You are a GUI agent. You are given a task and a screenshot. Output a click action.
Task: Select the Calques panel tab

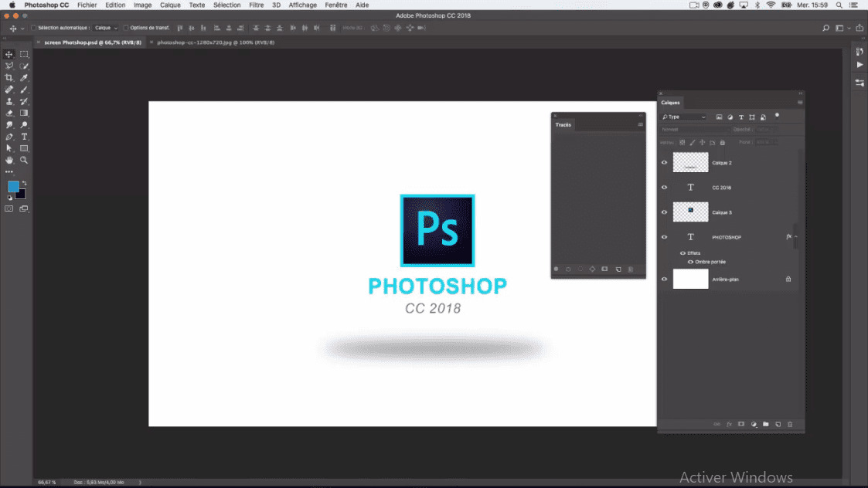[670, 103]
